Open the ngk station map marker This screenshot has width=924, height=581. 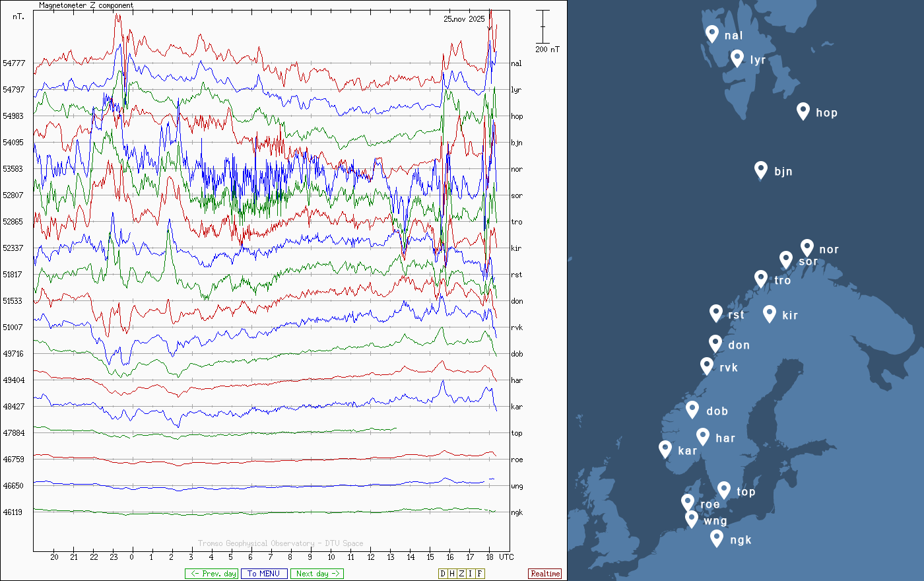717,539
